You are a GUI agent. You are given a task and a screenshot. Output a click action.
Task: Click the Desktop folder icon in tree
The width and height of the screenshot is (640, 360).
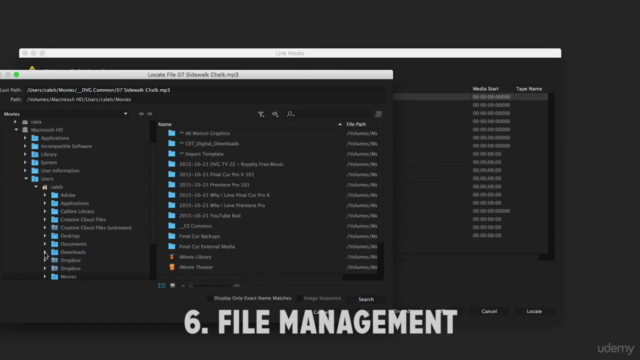(x=55, y=236)
